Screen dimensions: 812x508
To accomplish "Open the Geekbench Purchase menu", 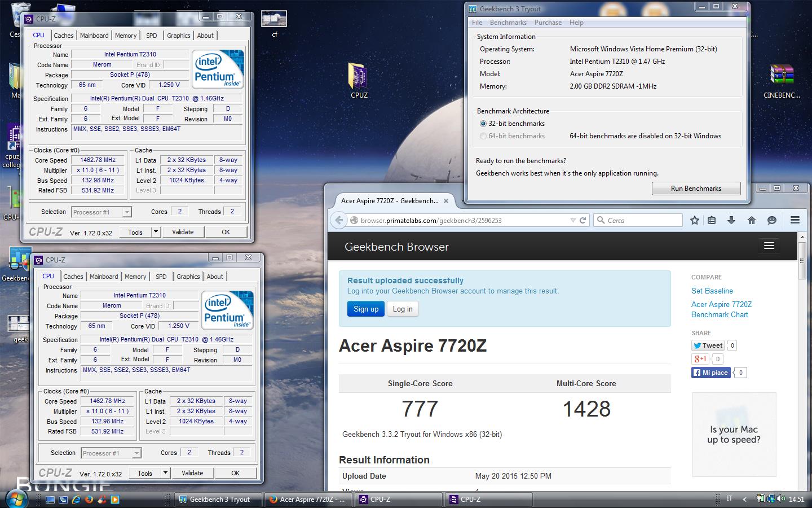I will tap(548, 23).
